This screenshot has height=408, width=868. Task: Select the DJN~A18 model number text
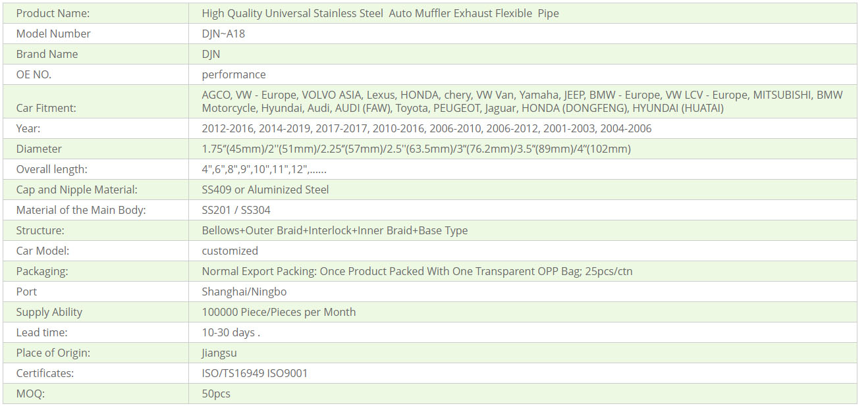coord(223,34)
